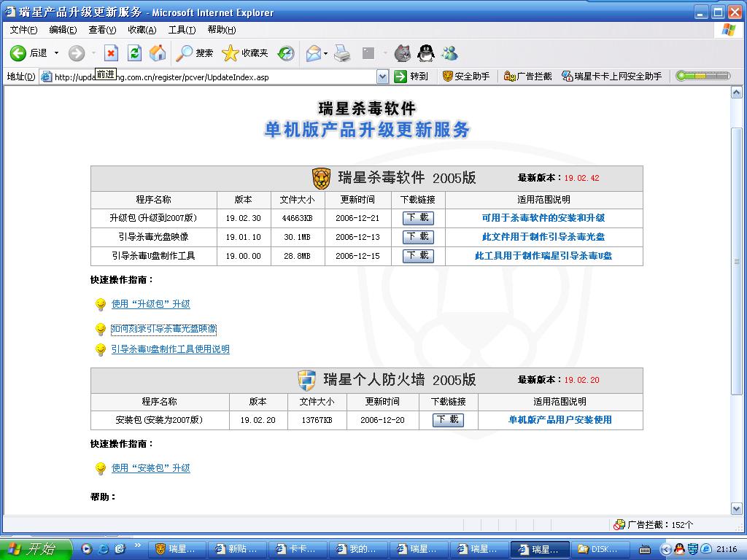Click the Forward arrow toolbar icon

coord(76,52)
